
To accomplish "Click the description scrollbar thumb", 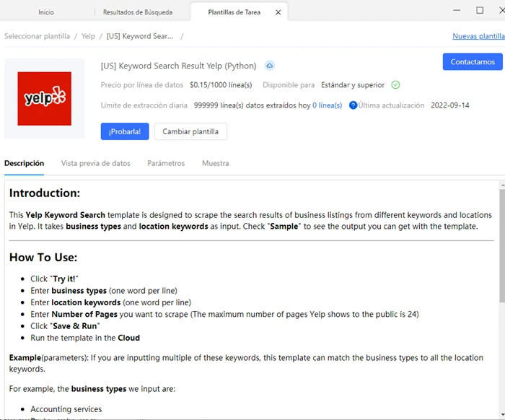I will (502, 245).
